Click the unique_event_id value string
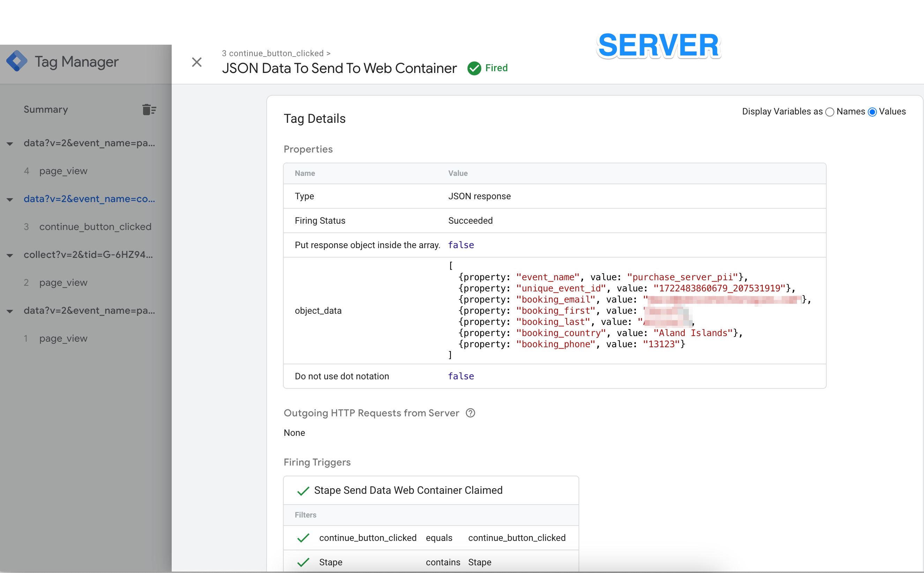 coord(720,288)
